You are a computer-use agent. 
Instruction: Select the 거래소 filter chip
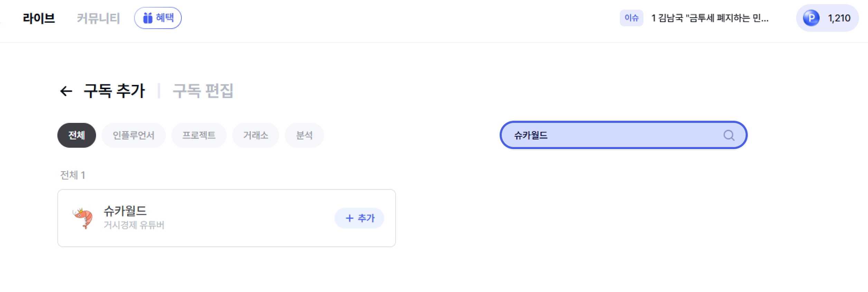[x=256, y=135]
